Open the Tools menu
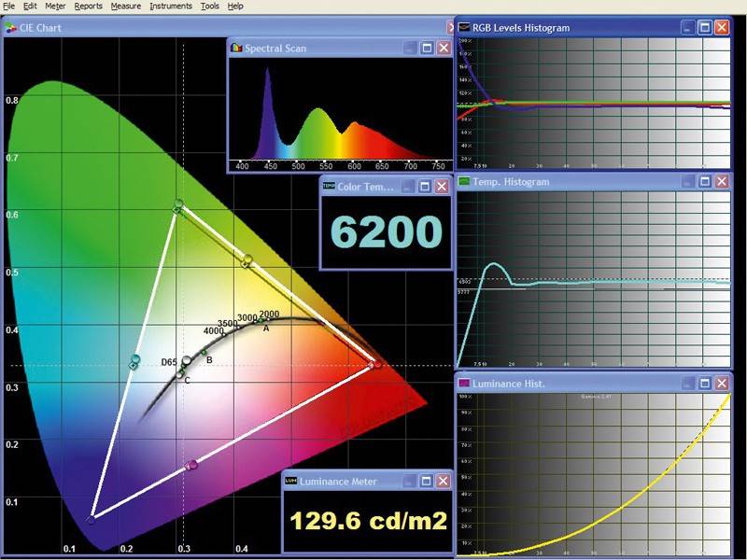 coord(209,7)
